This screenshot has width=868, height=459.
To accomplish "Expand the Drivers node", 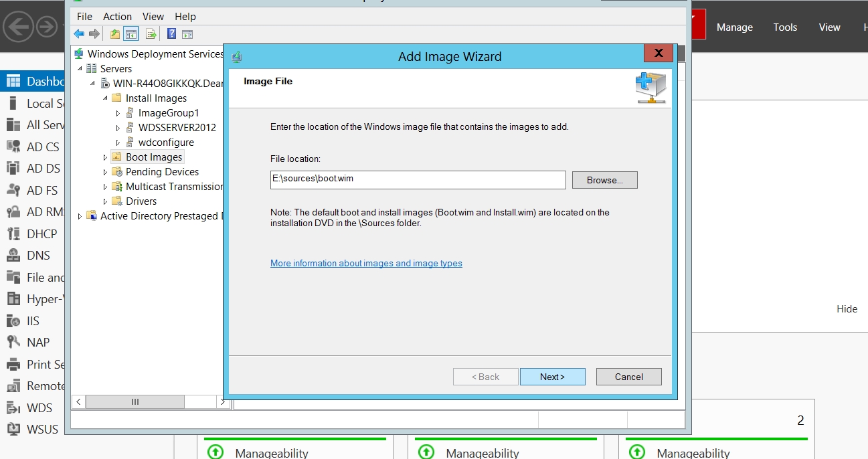I will coord(105,201).
